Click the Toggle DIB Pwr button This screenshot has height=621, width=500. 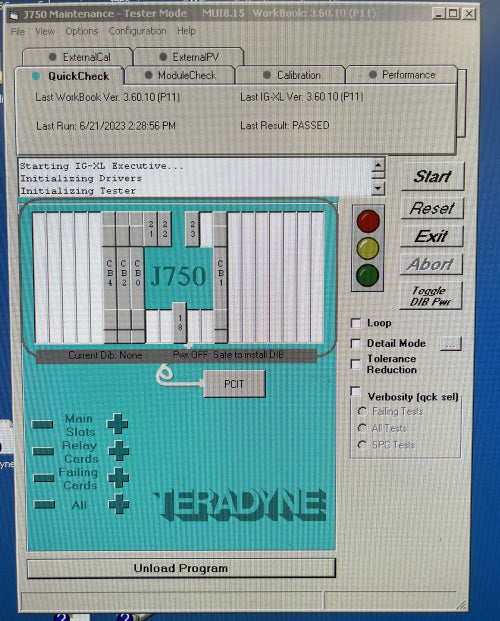click(431, 296)
